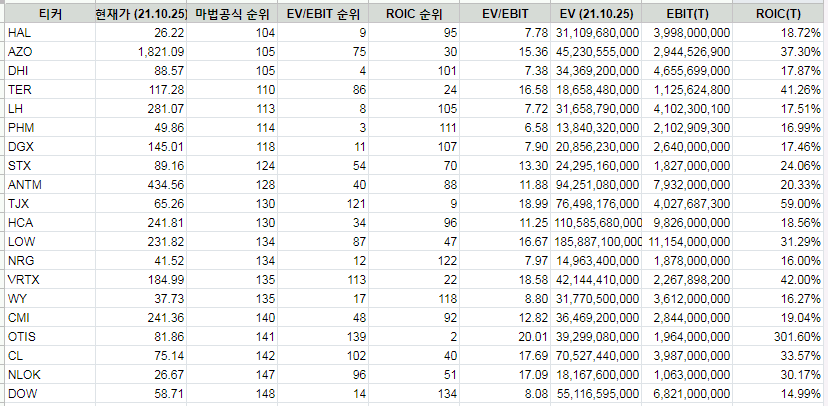Select ANTM EV value 94,251,080,000
Viewport: 828px width, 406px height.
click(x=596, y=185)
